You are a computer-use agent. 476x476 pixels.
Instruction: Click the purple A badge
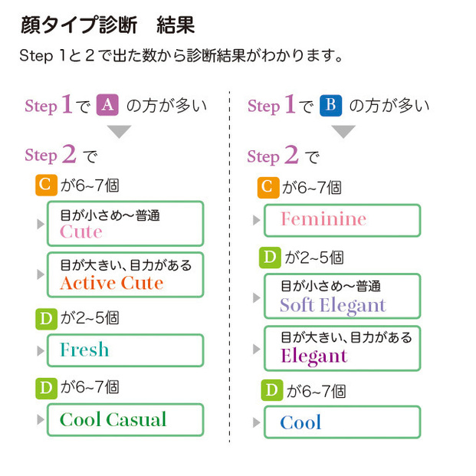click(x=107, y=105)
